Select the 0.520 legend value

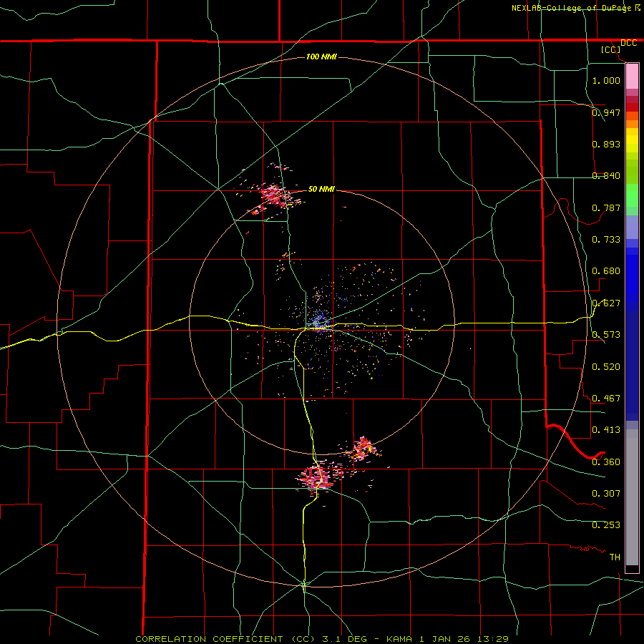(606, 367)
